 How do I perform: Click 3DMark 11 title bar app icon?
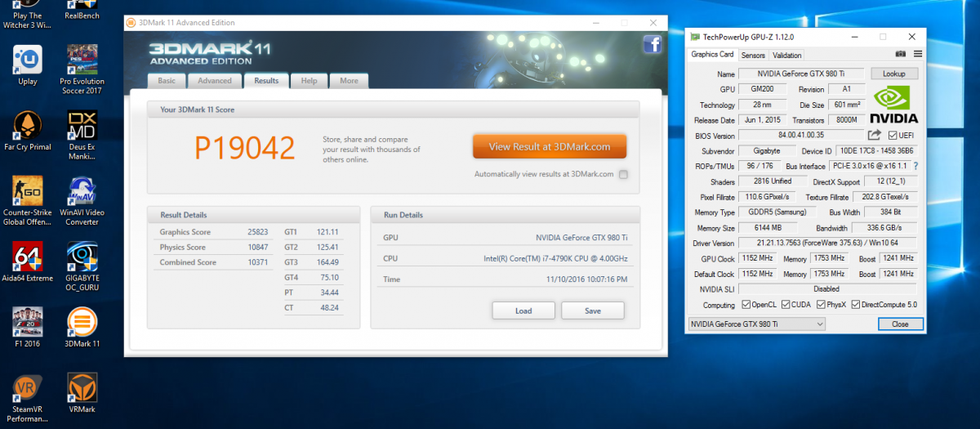(x=131, y=23)
